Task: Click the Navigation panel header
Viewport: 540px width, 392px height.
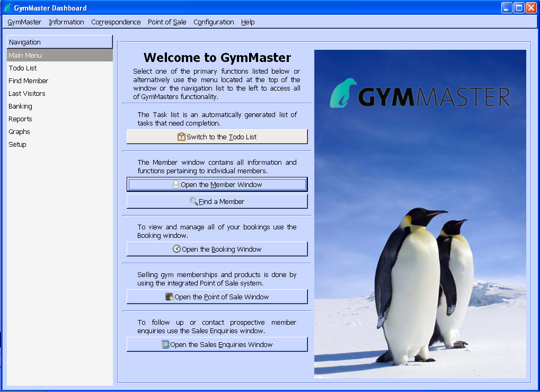Action: 59,42
